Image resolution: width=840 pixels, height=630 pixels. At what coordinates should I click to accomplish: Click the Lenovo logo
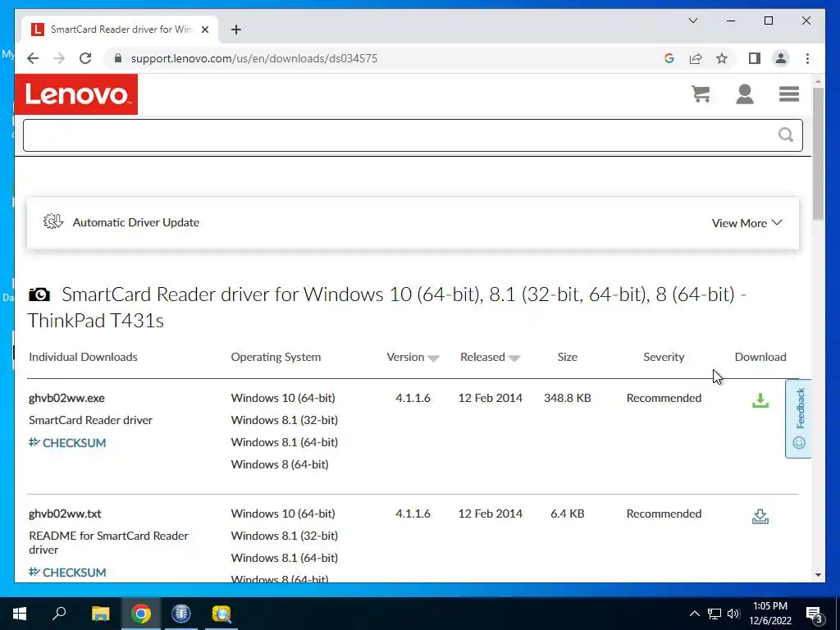click(76, 94)
